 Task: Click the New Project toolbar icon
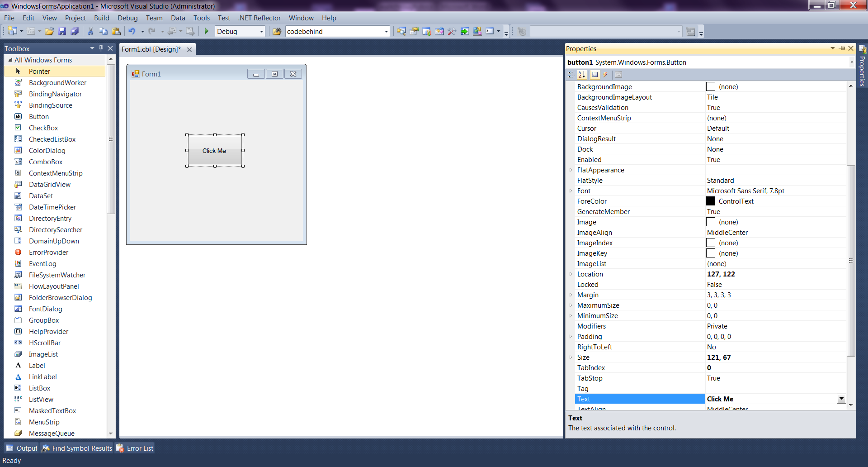(x=12, y=31)
